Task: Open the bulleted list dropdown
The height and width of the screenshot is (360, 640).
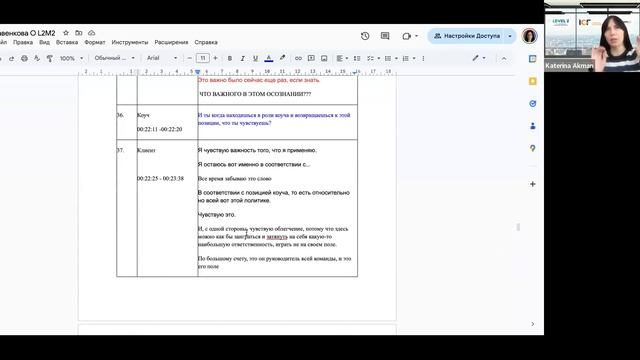Action: [391, 58]
